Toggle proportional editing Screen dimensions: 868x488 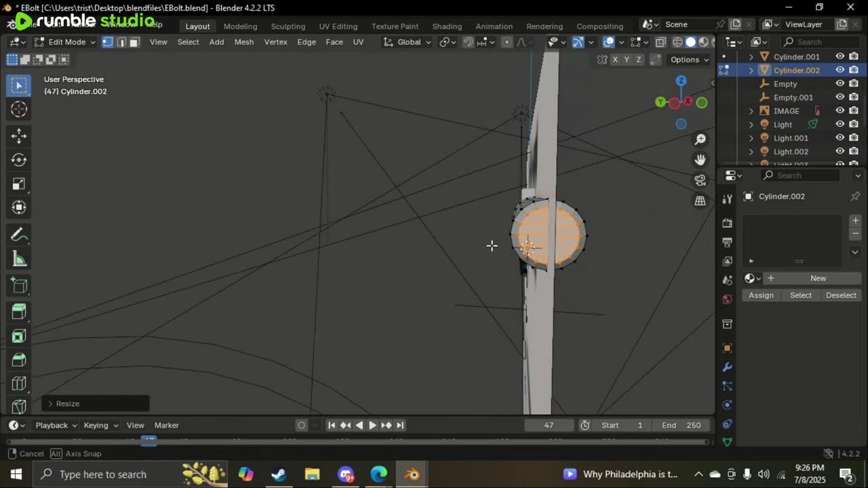coord(507,42)
